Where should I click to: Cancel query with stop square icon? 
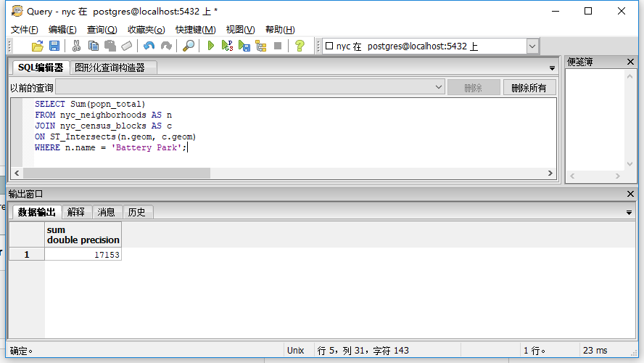pyautogui.click(x=278, y=46)
